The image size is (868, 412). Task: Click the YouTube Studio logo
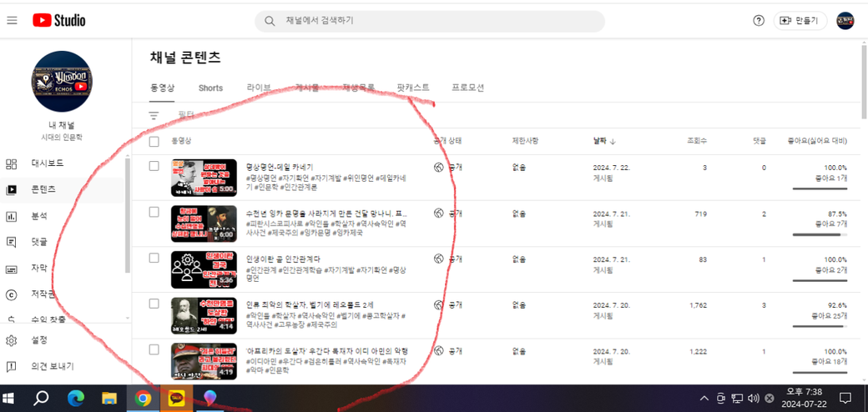[58, 21]
